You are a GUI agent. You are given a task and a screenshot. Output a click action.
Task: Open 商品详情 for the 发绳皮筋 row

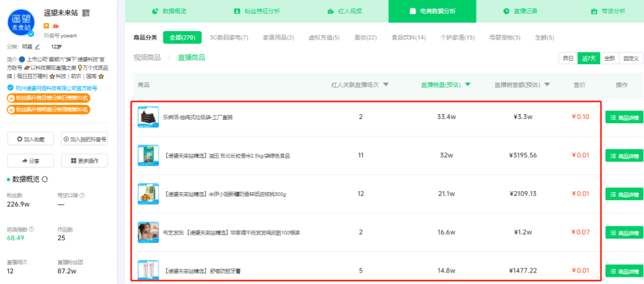[624, 233]
